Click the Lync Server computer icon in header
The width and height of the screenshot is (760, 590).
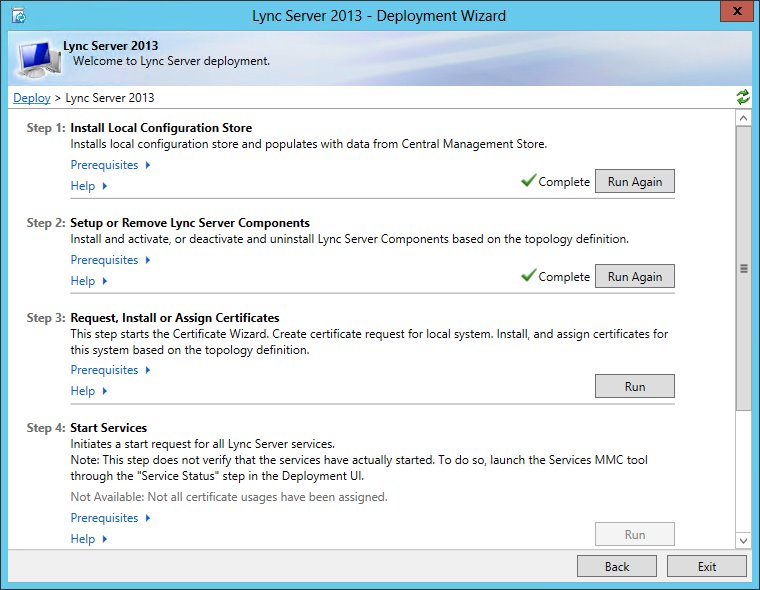pos(38,59)
